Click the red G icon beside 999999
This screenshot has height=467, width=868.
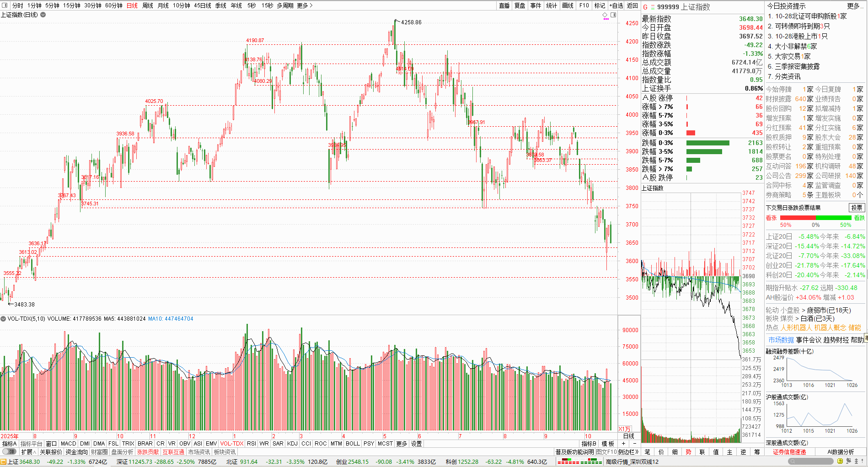click(x=645, y=7)
